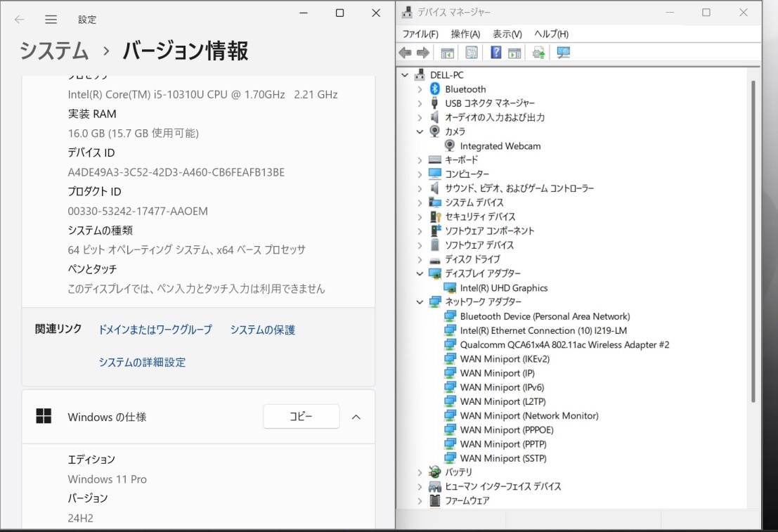Click the blue Help question mark icon

tap(495, 53)
